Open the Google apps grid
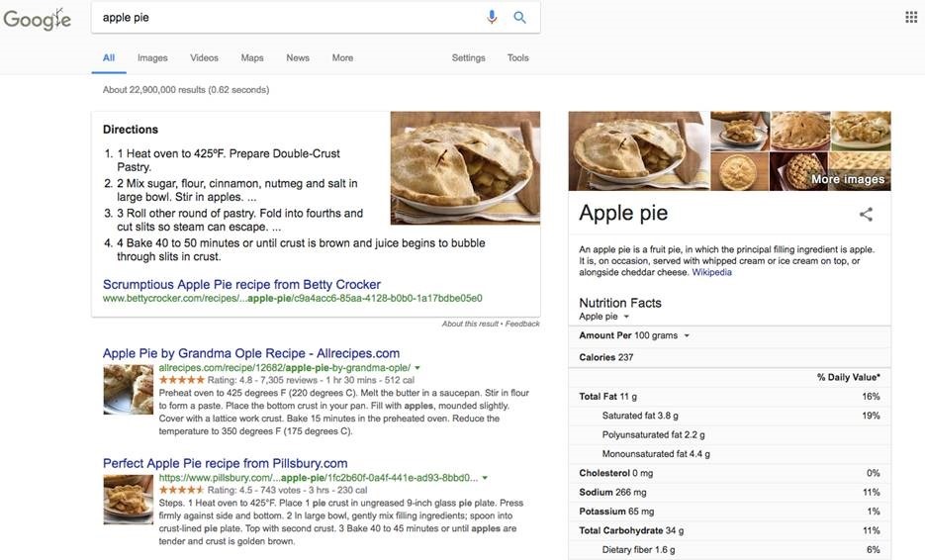This screenshot has height=560, width=925. click(911, 17)
